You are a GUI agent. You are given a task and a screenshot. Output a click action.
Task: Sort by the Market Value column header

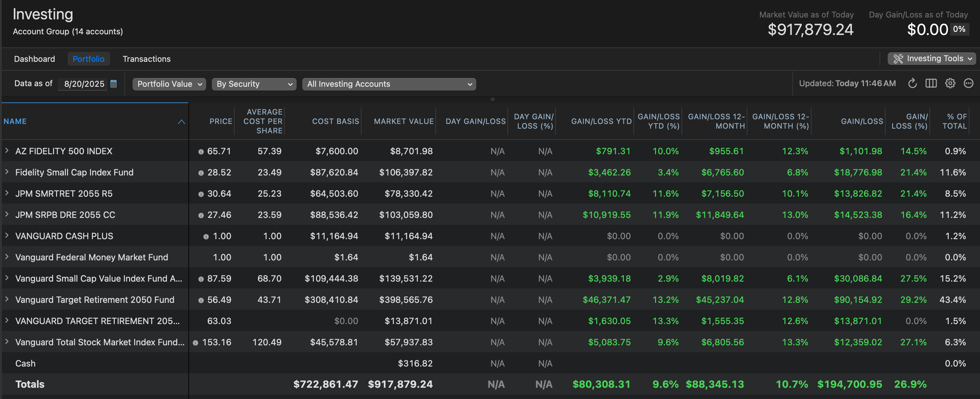tap(403, 121)
